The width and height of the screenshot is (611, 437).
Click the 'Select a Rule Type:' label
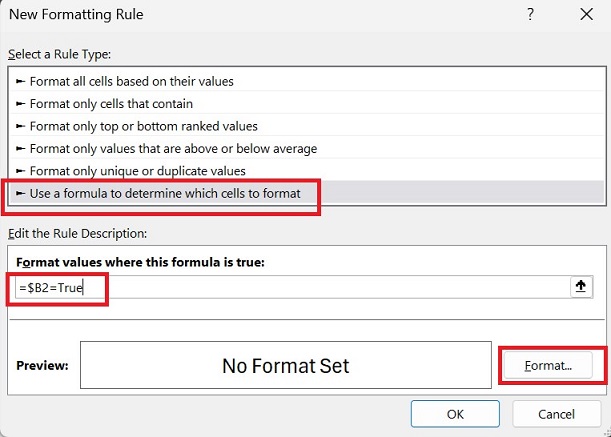59,52
